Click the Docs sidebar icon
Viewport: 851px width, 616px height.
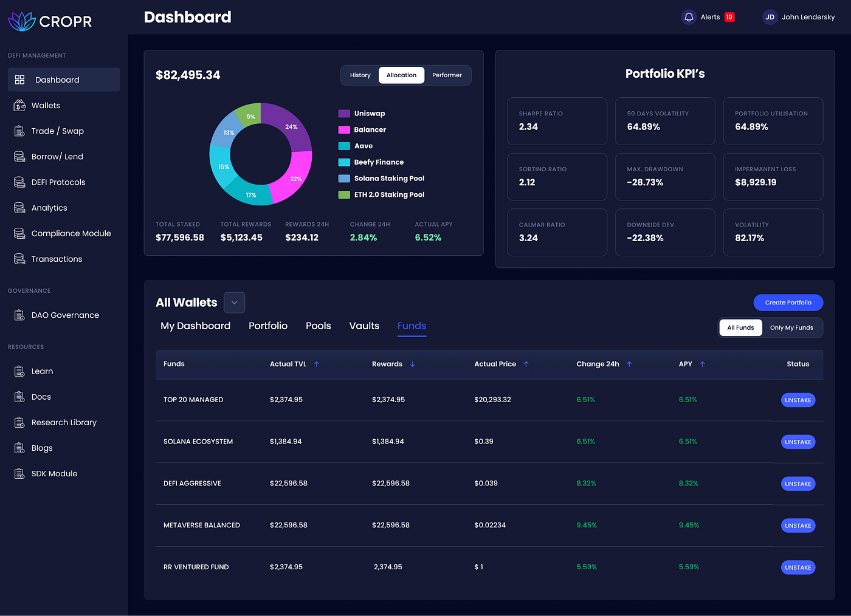[x=19, y=397]
